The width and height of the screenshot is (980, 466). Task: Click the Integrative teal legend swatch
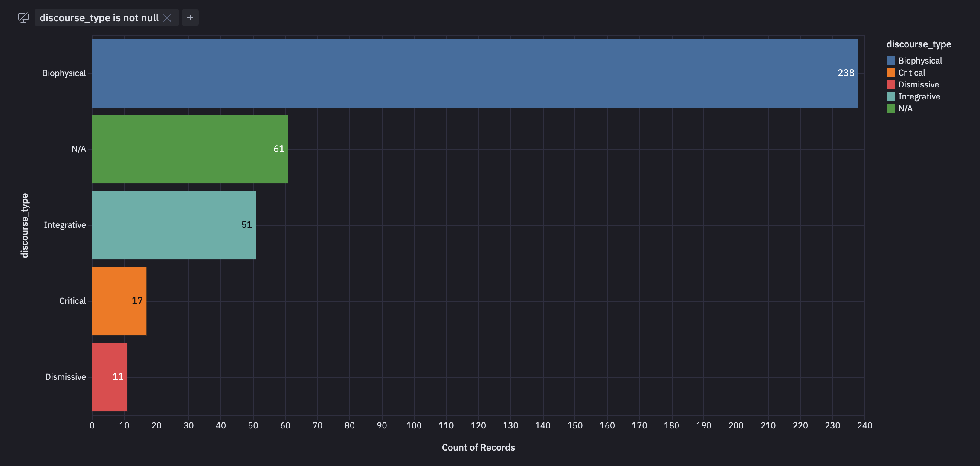[891, 96]
